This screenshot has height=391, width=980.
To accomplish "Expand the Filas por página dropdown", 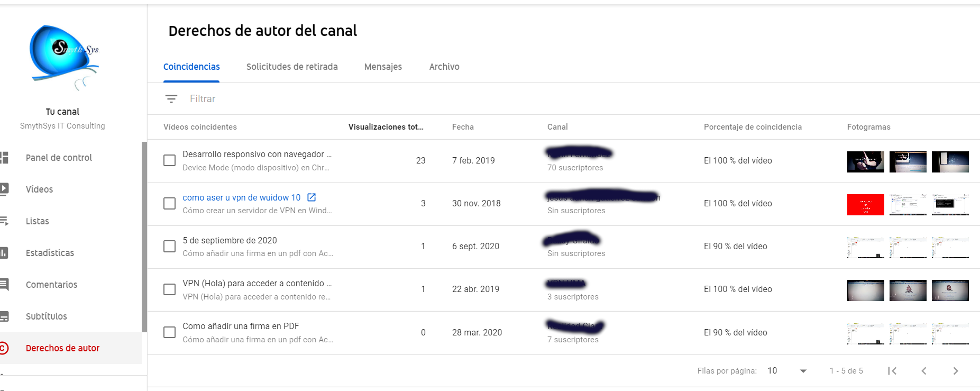I will [x=787, y=371].
